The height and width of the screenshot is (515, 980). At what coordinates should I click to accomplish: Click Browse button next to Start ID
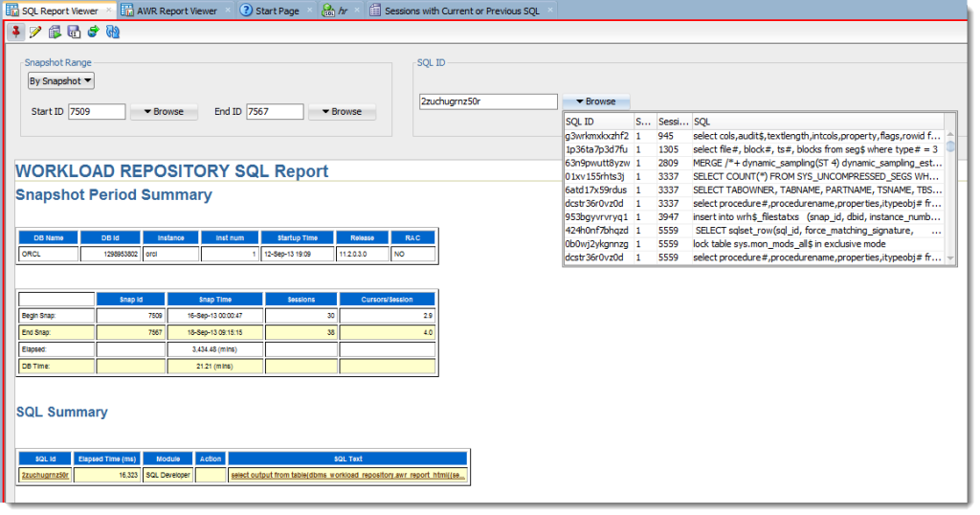pyautogui.click(x=164, y=111)
